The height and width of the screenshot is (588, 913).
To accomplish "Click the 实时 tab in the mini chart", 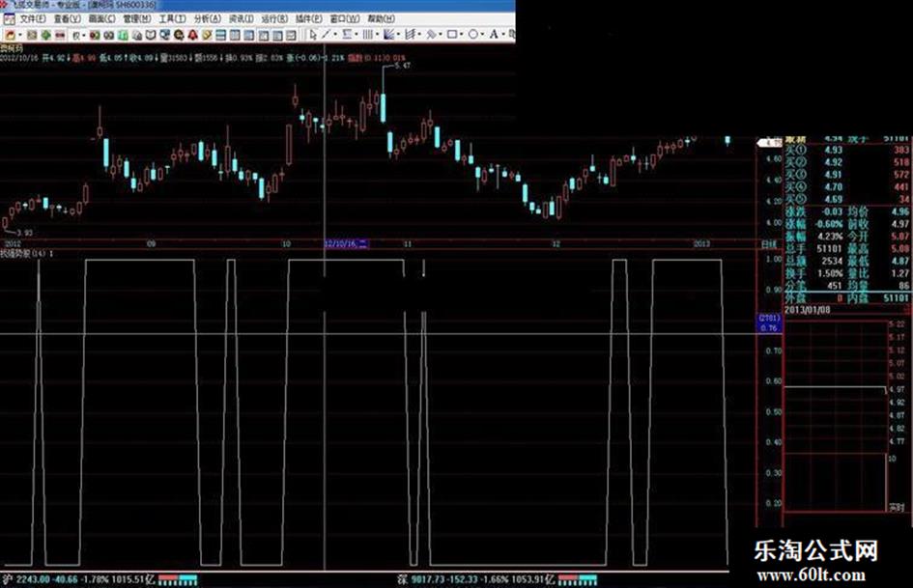I will pos(897,508).
